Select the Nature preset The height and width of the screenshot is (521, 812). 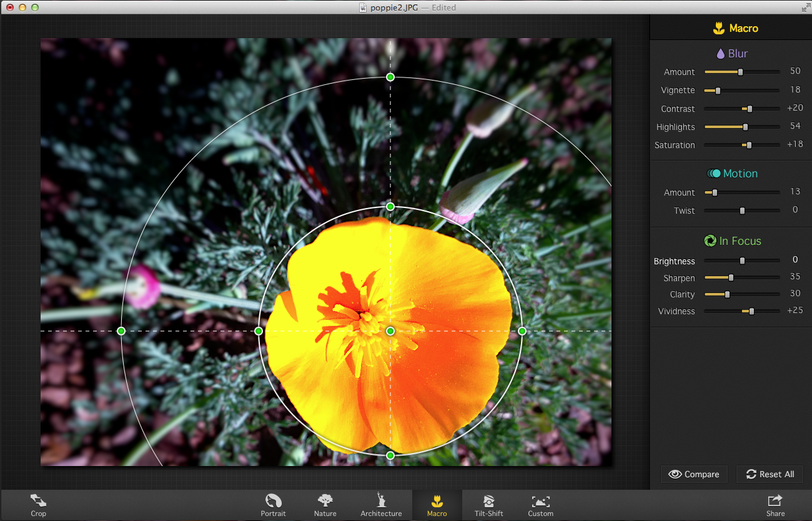tap(325, 505)
